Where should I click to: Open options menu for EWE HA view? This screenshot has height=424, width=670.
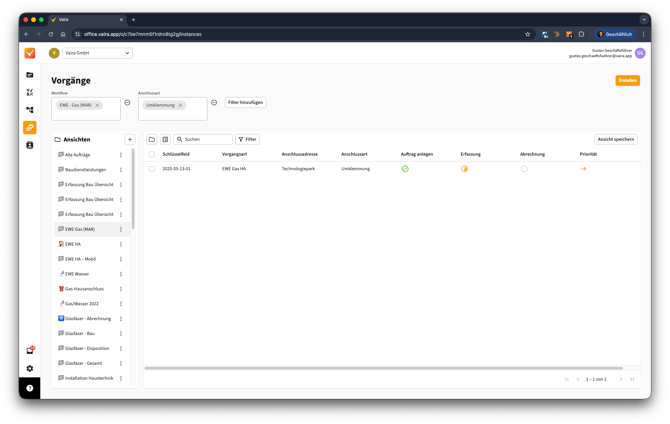coord(121,244)
